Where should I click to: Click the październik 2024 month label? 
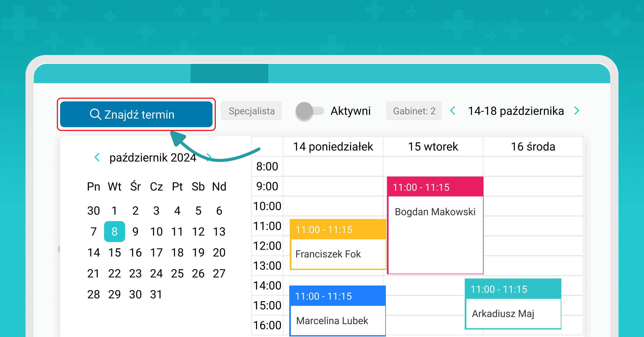click(x=153, y=157)
